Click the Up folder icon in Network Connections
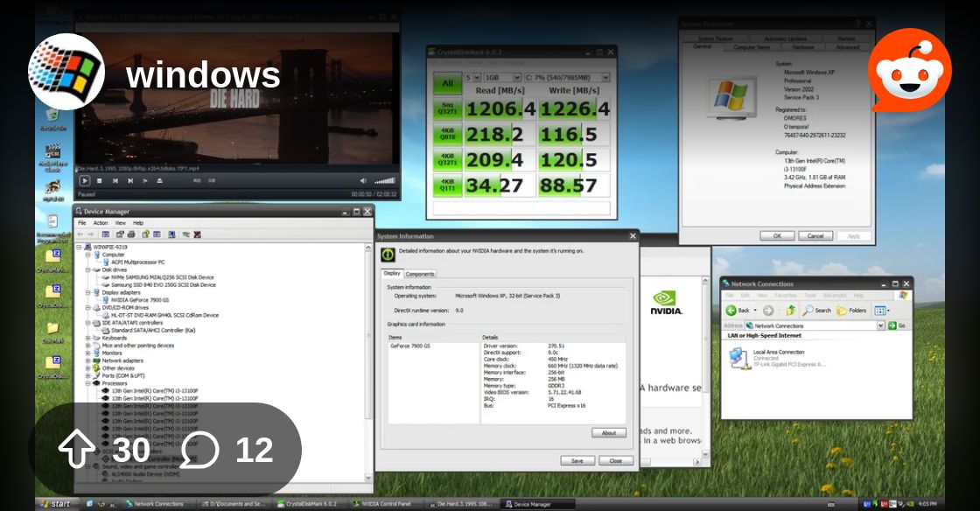This screenshot has height=511, width=980. pos(791,311)
